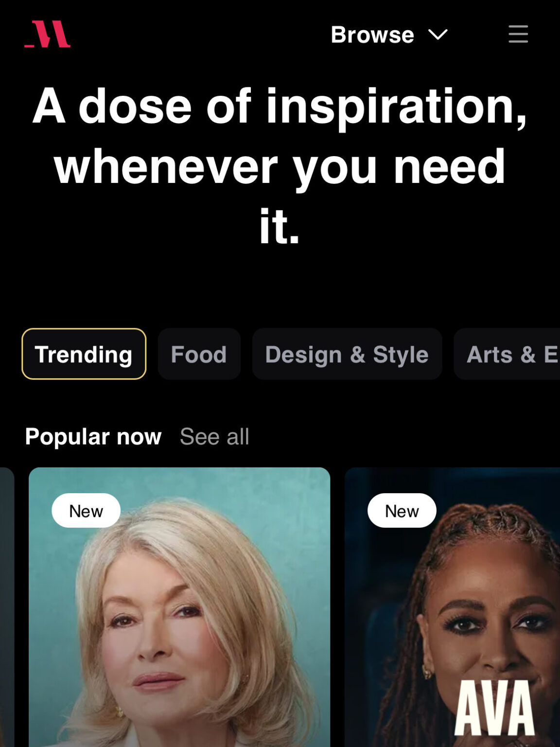This screenshot has width=560, height=747.
Task: Click the 'whenever you need' headline line
Action: click(x=280, y=166)
